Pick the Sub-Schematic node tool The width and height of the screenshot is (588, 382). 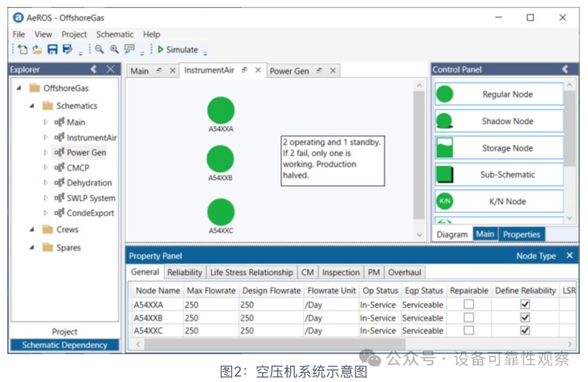pyautogui.click(x=499, y=174)
